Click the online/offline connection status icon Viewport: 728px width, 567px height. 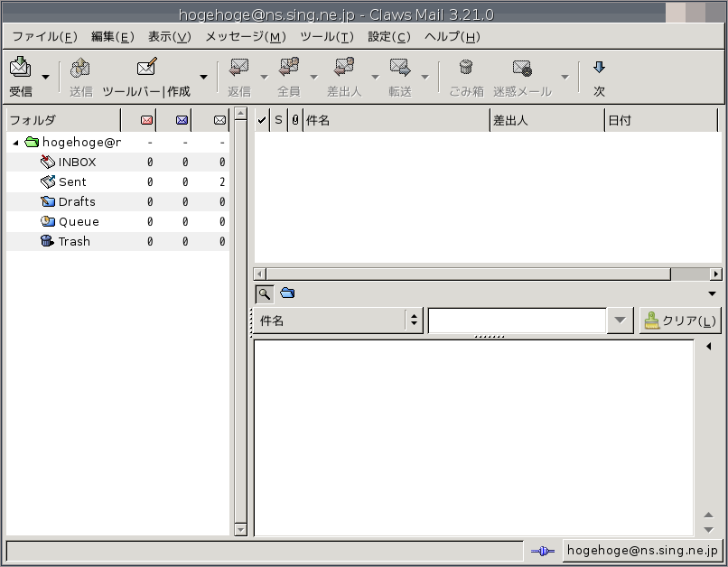click(542, 551)
